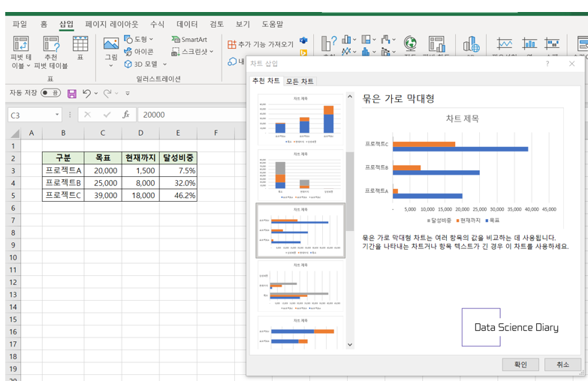Viewport: 588px width, 381px height.
Task: Click the Select All corner triangle
Action: coord(14,133)
